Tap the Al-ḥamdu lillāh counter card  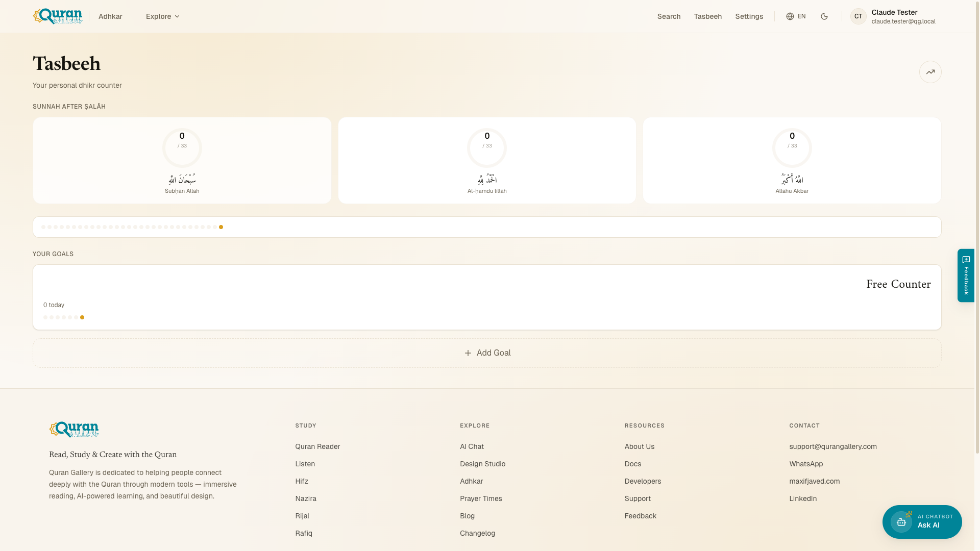(x=487, y=161)
